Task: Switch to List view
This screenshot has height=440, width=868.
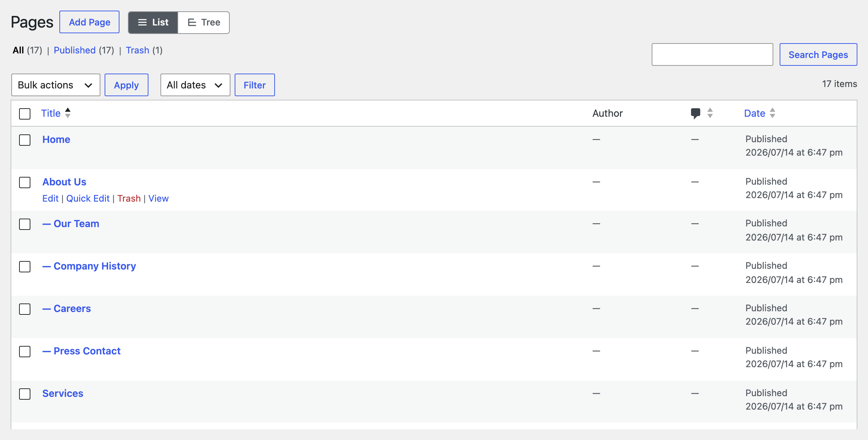Action: pyautogui.click(x=153, y=22)
